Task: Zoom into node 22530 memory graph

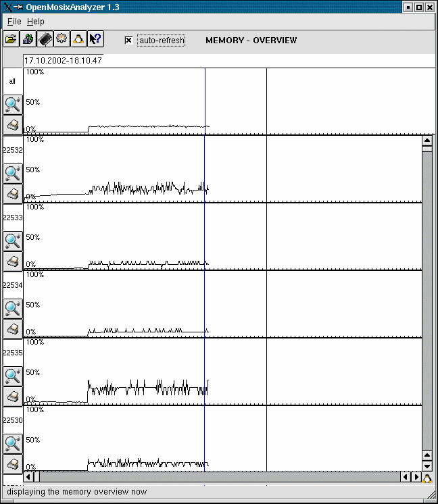Action: click(13, 443)
